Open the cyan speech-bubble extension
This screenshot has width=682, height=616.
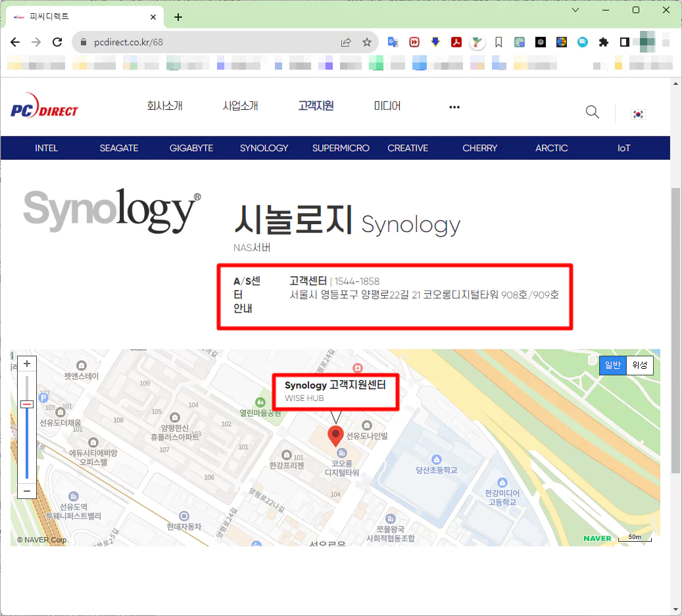(583, 42)
